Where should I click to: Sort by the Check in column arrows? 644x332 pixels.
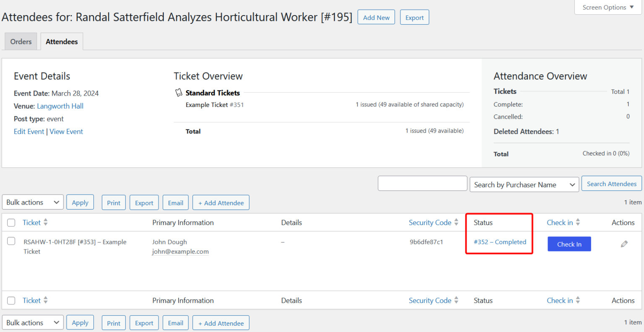pos(578,222)
